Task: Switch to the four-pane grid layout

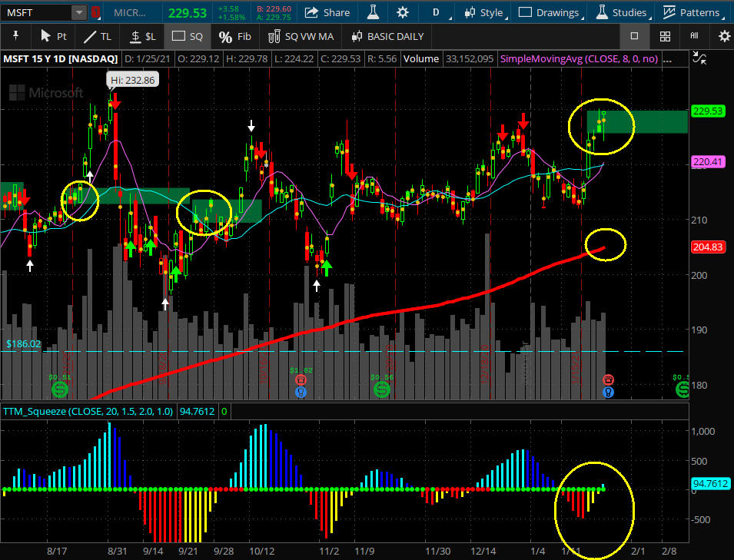Action: (666, 36)
